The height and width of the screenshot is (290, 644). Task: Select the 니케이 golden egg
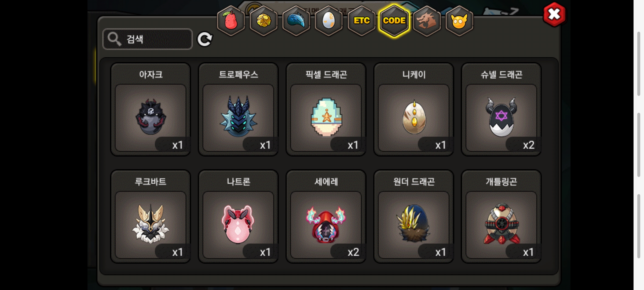[x=414, y=109]
